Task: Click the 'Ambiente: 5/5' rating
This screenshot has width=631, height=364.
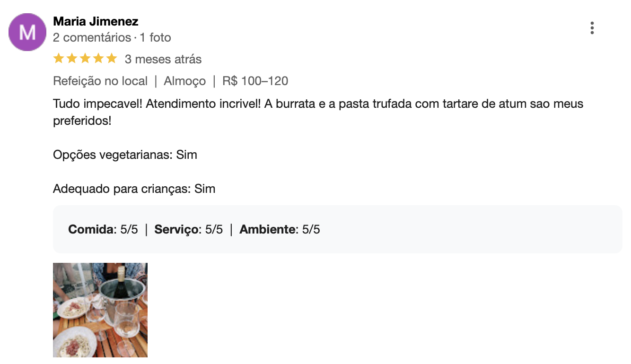Action: (280, 230)
